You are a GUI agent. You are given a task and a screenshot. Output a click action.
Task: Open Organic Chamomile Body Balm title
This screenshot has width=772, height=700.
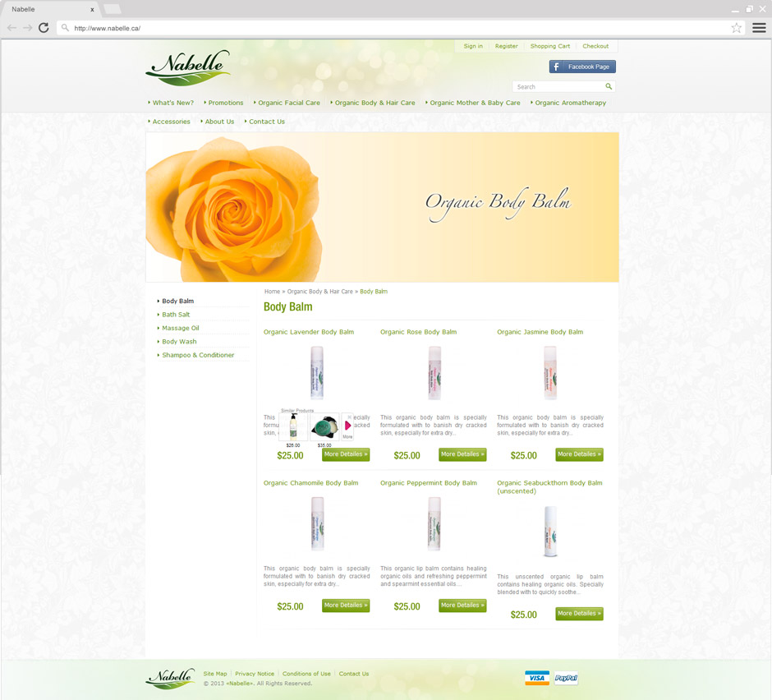pos(310,483)
